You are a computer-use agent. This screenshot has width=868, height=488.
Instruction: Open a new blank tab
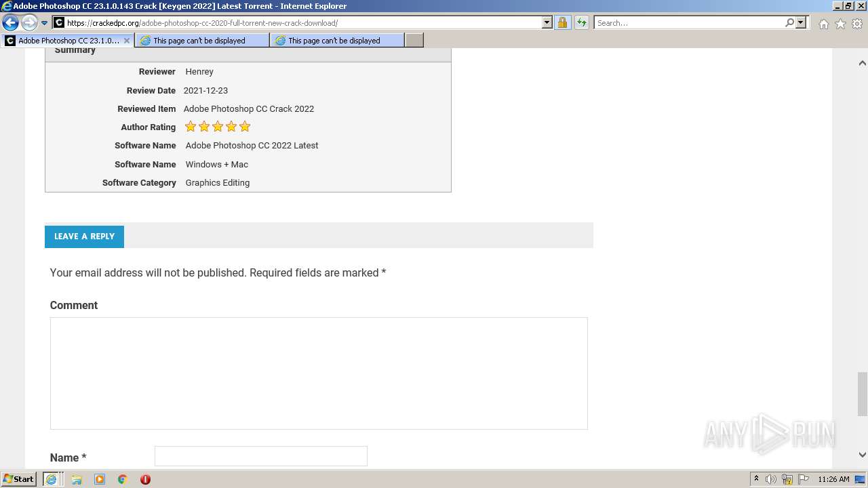pos(414,41)
